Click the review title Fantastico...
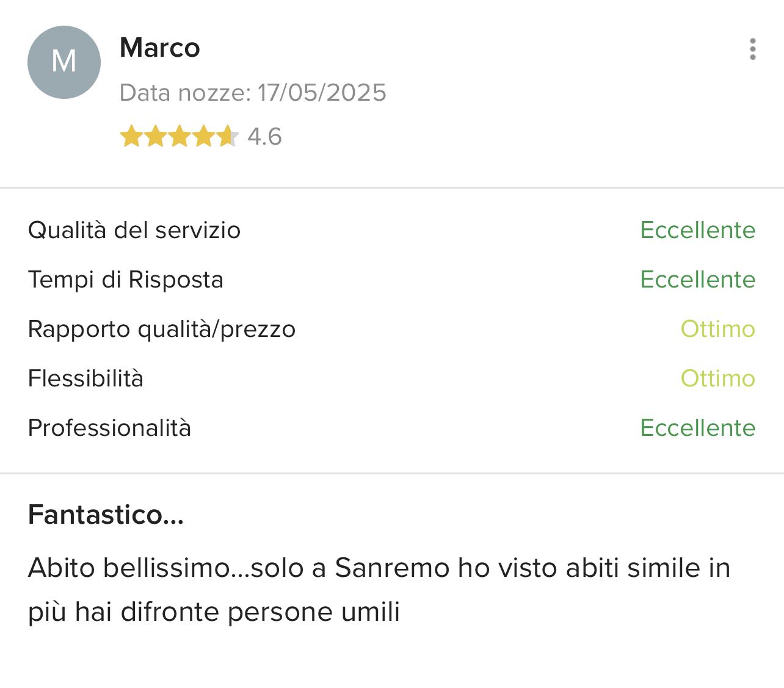This screenshot has height=688, width=784. pyautogui.click(x=106, y=515)
